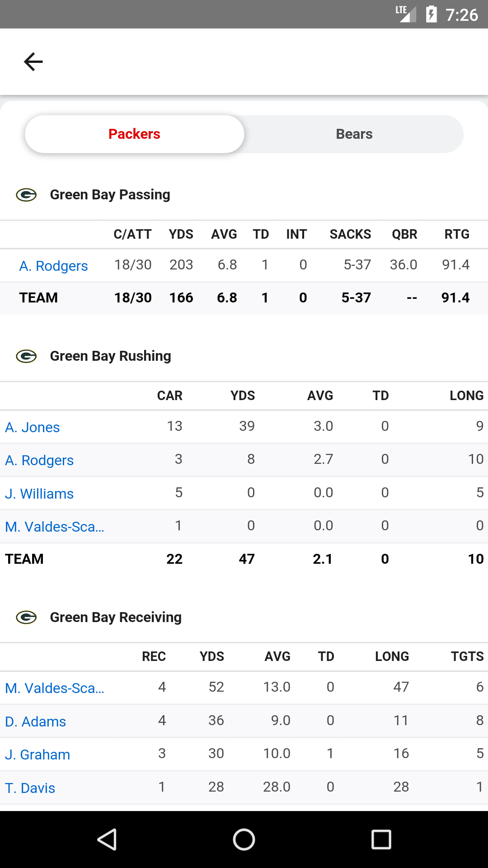Open M. Valdes-Sca... in rushing table

55,527
